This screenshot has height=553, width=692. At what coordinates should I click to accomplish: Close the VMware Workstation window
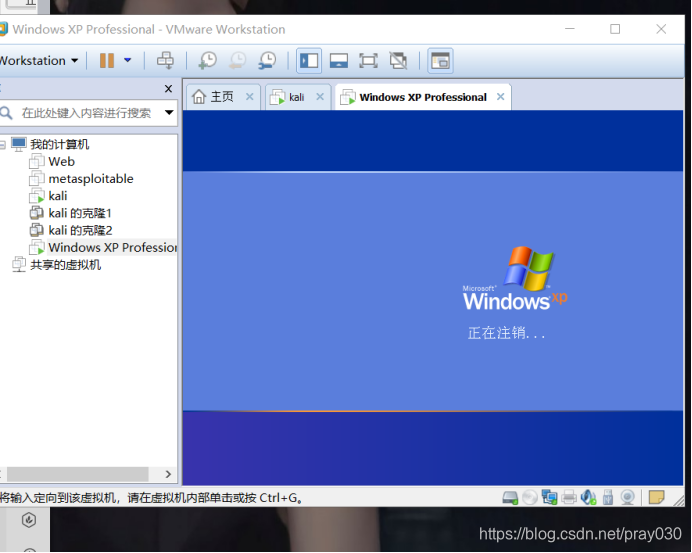tap(661, 29)
